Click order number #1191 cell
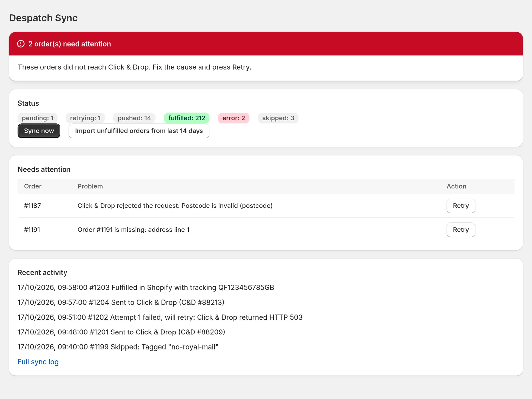 (x=32, y=230)
